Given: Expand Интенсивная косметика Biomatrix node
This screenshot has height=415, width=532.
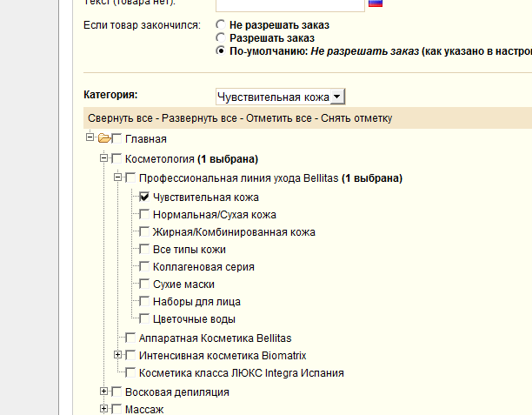Looking at the screenshot, I should pos(118,355).
